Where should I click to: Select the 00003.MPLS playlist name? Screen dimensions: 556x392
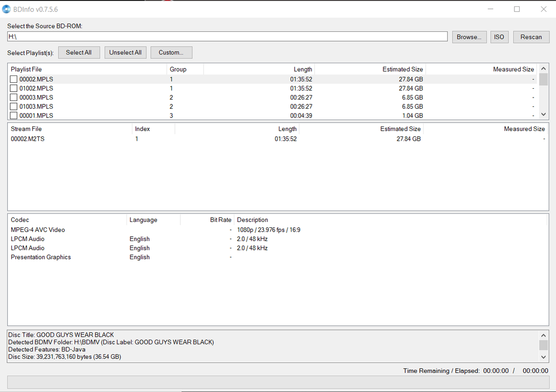[x=36, y=98]
